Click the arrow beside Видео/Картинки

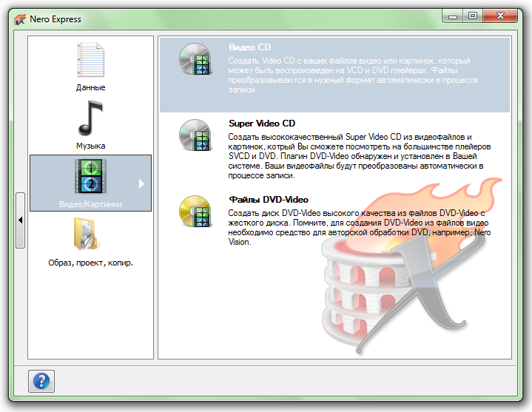[x=141, y=183]
